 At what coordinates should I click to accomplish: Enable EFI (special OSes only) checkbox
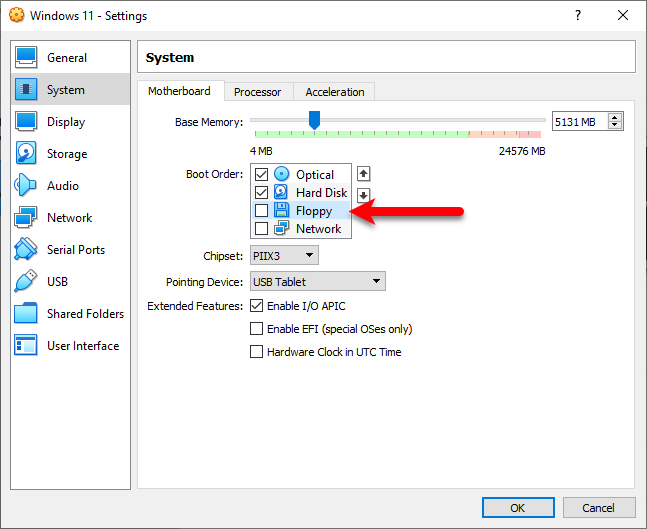(x=256, y=329)
